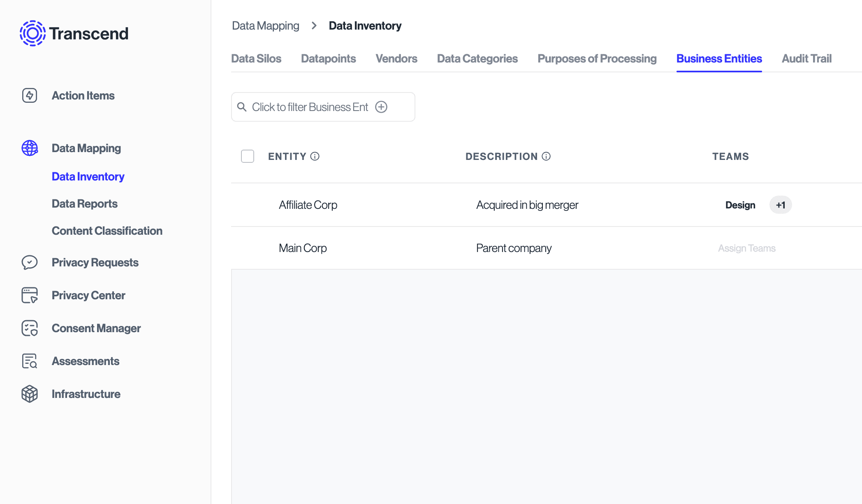Click the Transcend logo

tap(74, 33)
